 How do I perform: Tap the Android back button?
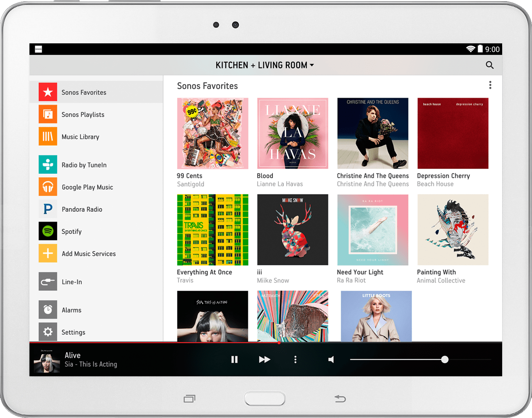click(340, 398)
